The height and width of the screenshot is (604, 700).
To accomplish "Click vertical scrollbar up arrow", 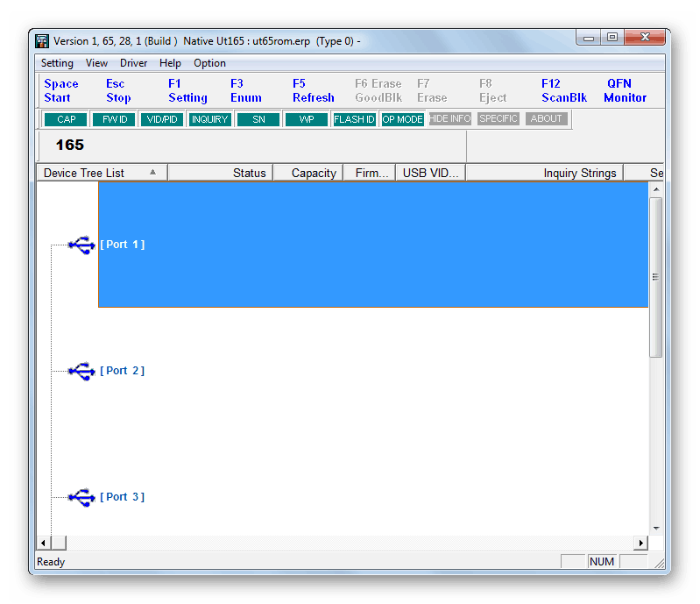I will pos(656,189).
